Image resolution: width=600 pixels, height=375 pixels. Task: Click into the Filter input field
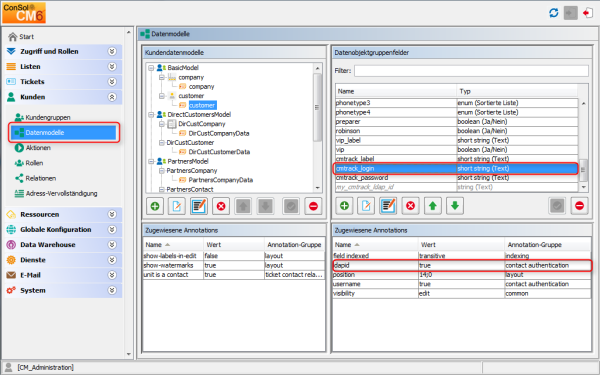471,71
